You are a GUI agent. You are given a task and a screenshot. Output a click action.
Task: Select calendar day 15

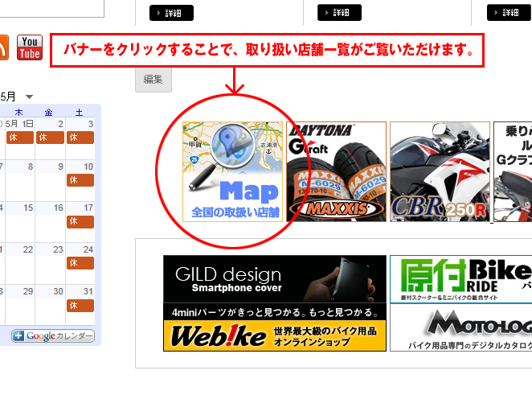pyautogui.click(x=28, y=208)
